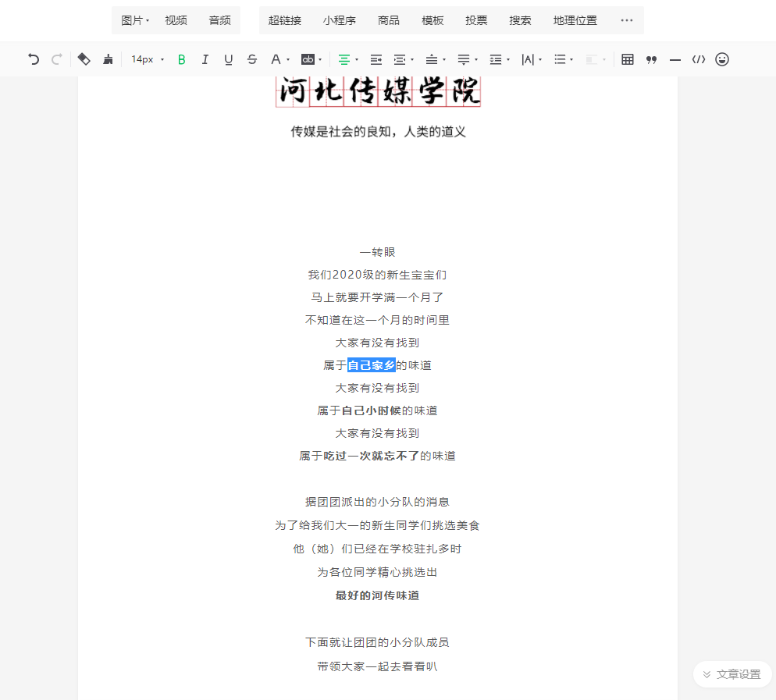Click the center alignment icon
Viewport: 776px width, 700px height.
[344, 60]
